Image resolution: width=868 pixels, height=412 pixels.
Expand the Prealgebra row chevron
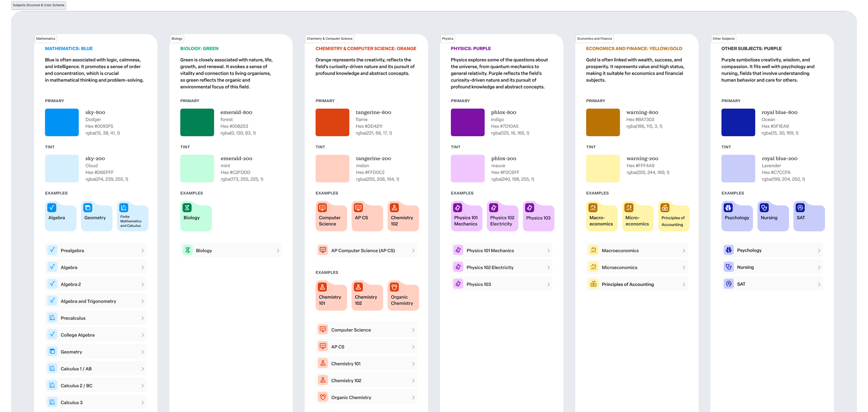pos(142,250)
